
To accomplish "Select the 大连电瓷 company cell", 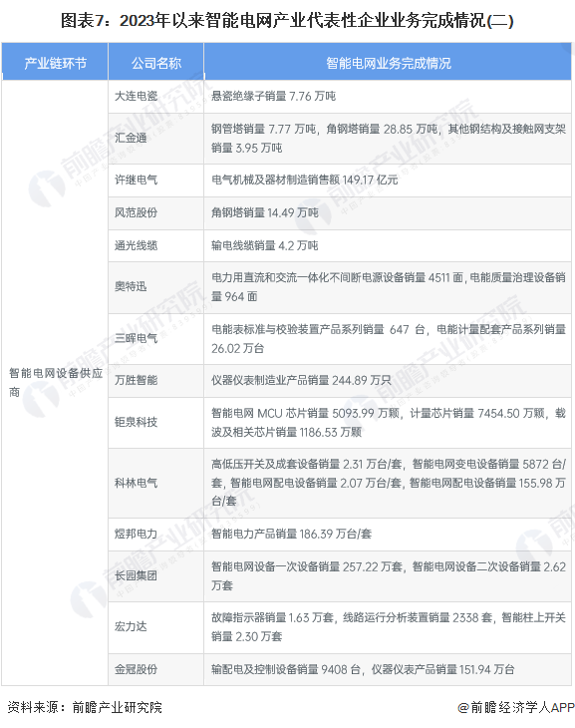I will point(155,97).
